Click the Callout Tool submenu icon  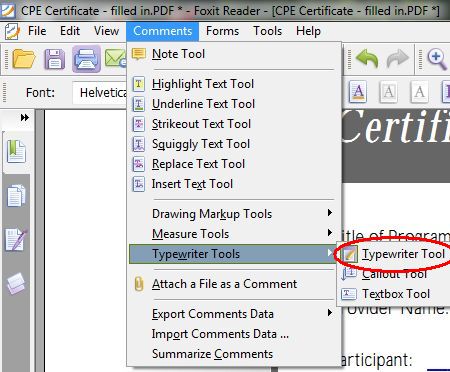(x=349, y=274)
